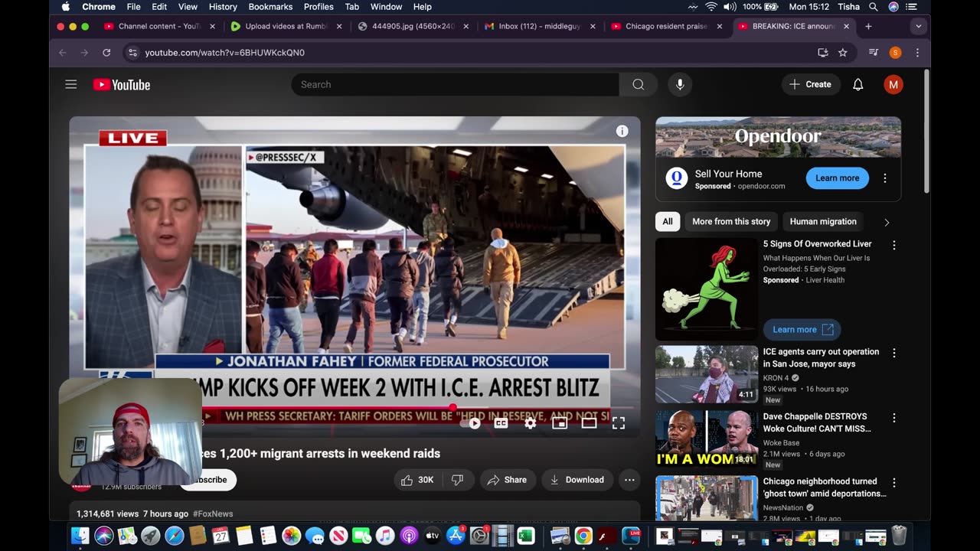Go back in Chrome

(x=63, y=53)
